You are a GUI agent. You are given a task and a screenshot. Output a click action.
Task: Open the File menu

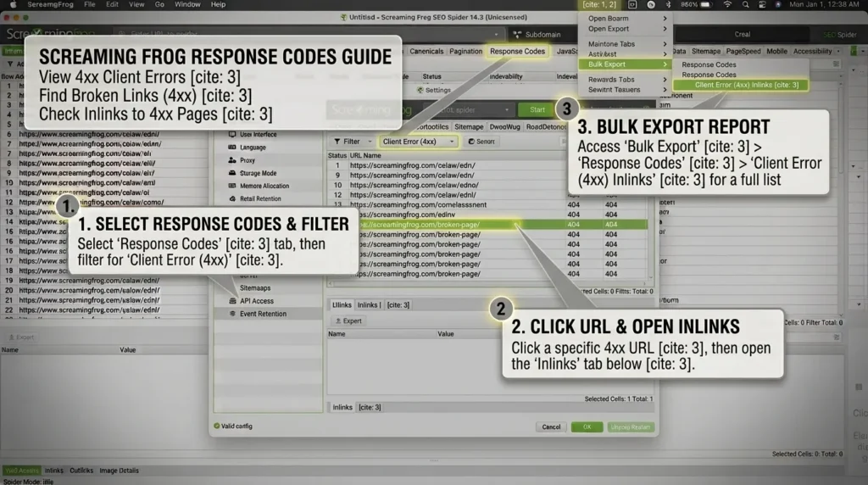click(89, 4)
